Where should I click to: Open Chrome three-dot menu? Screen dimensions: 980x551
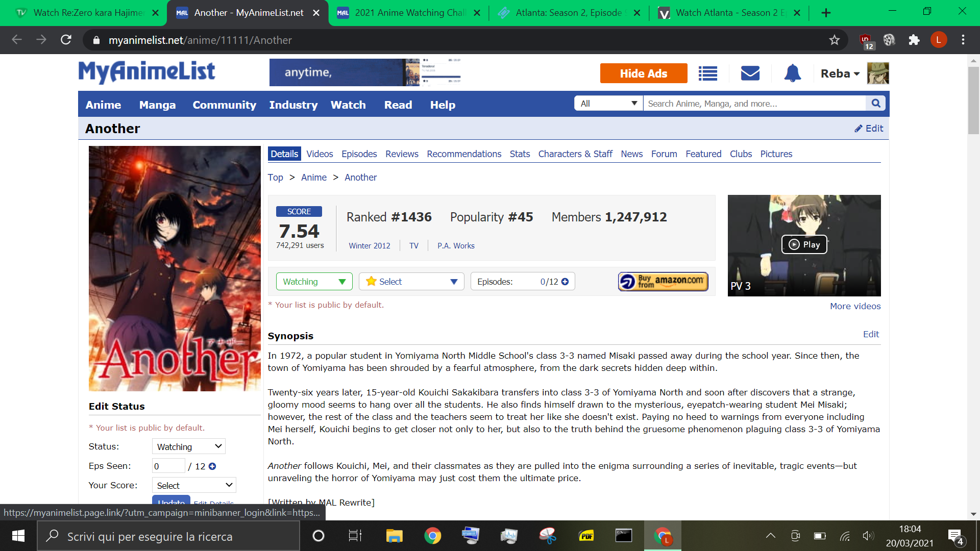pyautogui.click(x=963, y=40)
